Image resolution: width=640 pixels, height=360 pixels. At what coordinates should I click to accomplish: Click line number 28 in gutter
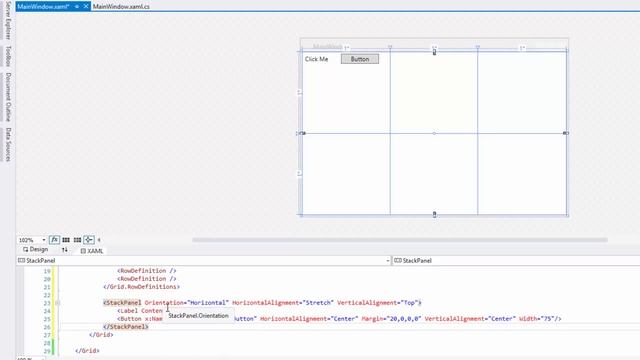[x=47, y=343]
